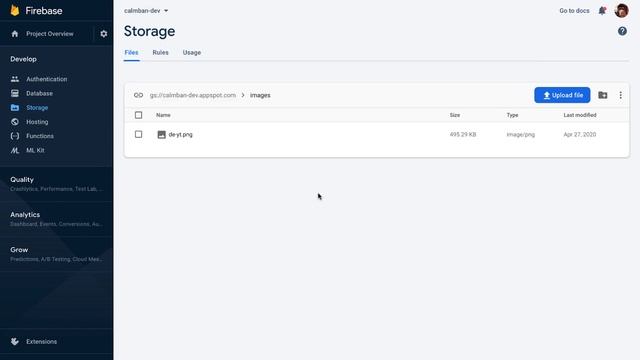Open user account avatar
Viewport: 640px width, 360px height.
point(621,11)
